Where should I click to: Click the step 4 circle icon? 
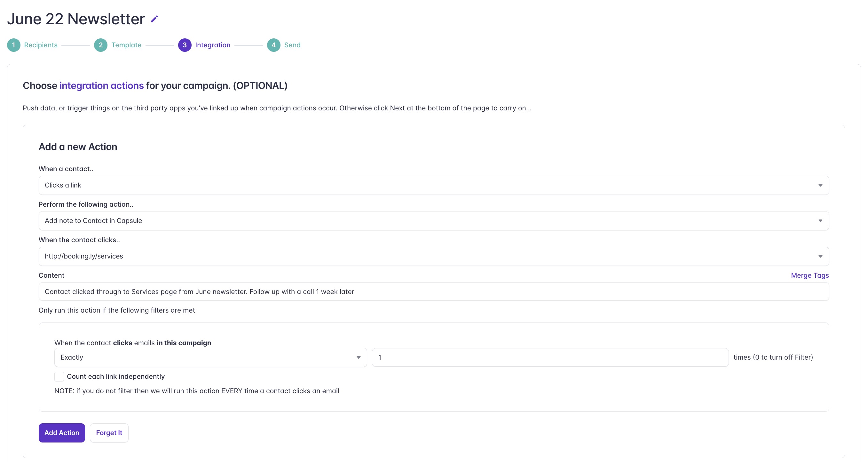coord(274,45)
